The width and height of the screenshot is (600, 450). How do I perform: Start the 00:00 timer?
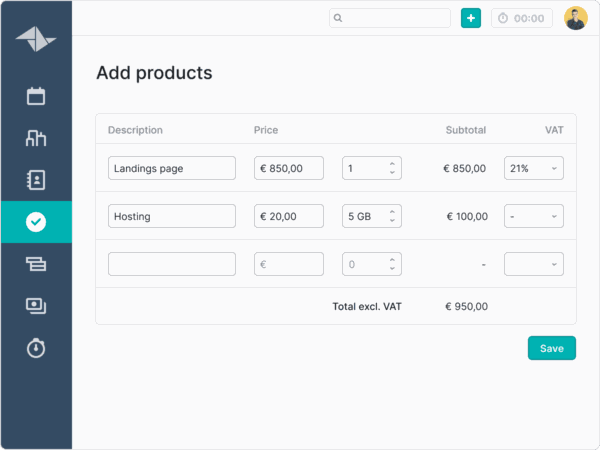coord(521,18)
